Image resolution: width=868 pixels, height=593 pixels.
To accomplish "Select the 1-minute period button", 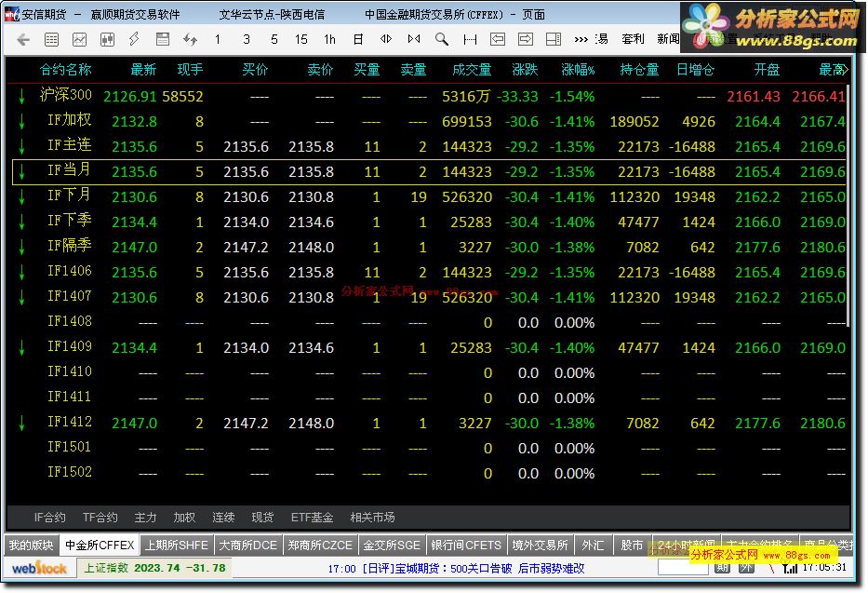I will (x=218, y=39).
